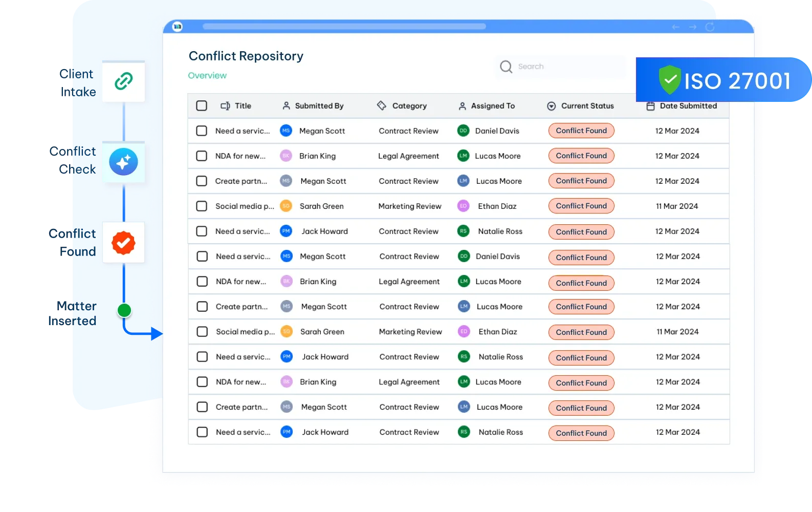
Task: Click the Assigned To person icon
Action: (x=463, y=106)
